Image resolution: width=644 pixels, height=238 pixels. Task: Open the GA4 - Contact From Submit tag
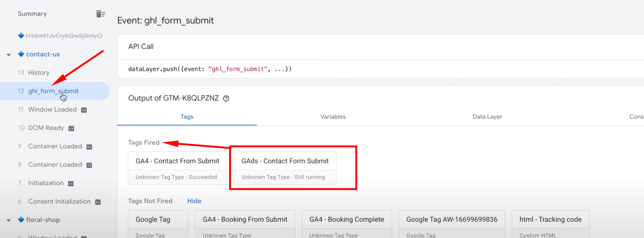point(177,168)
